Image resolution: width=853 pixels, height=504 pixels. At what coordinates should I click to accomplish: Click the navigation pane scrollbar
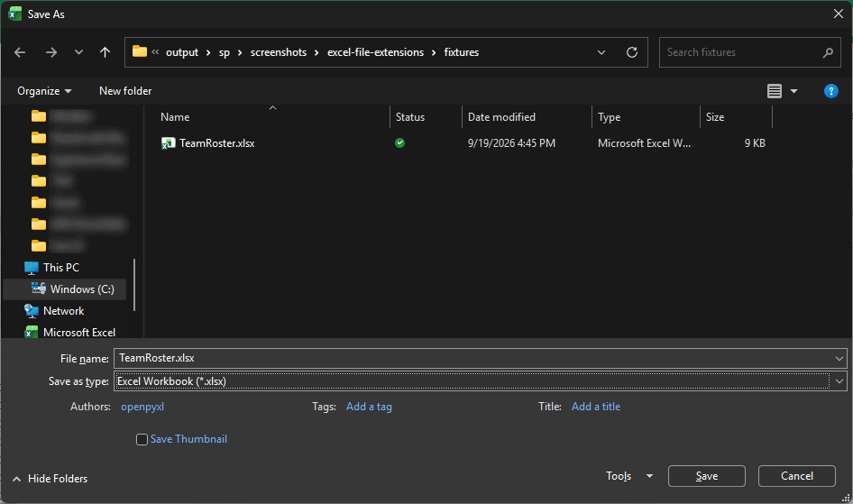[x=133, y=285]
